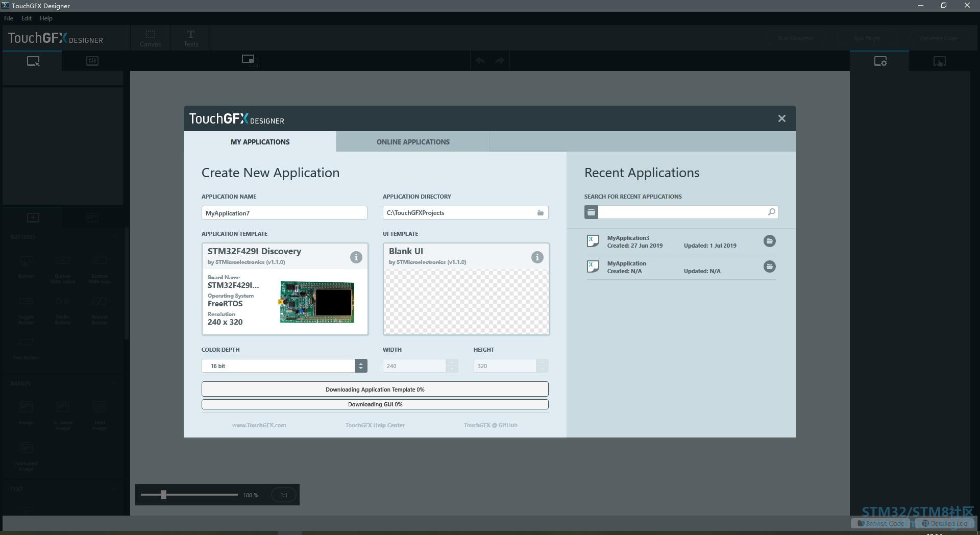This screenshot has height=535, width=980.
Task: Select the Flex Button widget
Action: pos(26,349)
